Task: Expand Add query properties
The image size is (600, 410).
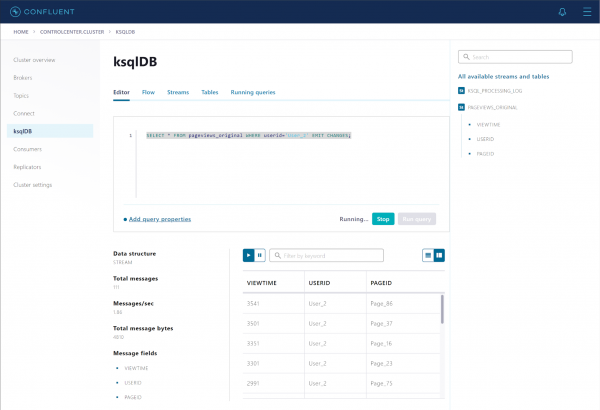Action: tap(158, 218)
